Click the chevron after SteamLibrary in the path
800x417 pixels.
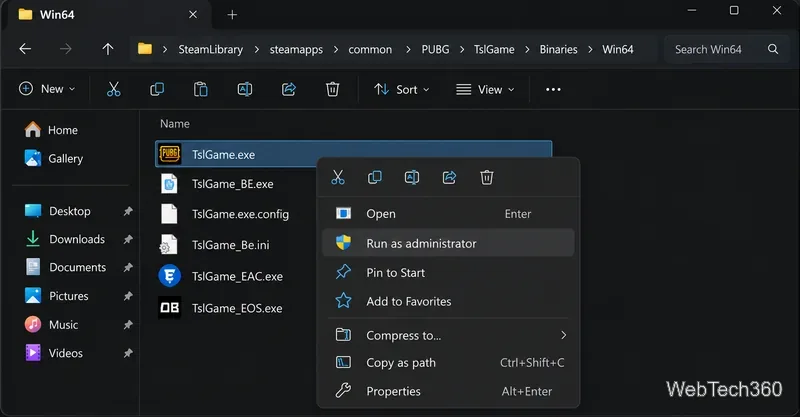point(257,49)
